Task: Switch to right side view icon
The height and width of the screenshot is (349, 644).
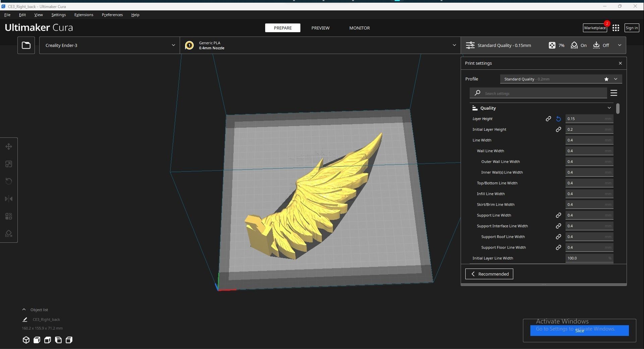Action: [69, 340]
